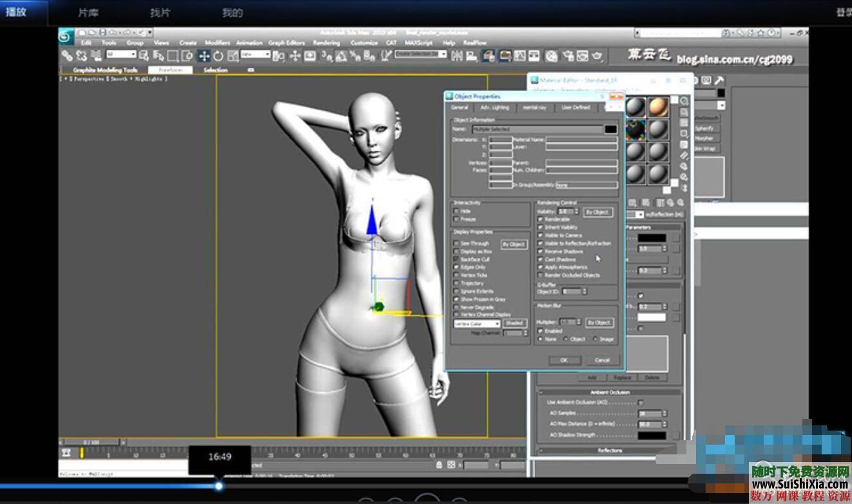Open the Vertex Color dropdown
This screenshot has width=852, height=504.
pyautogui.click(x=477, y=322)
